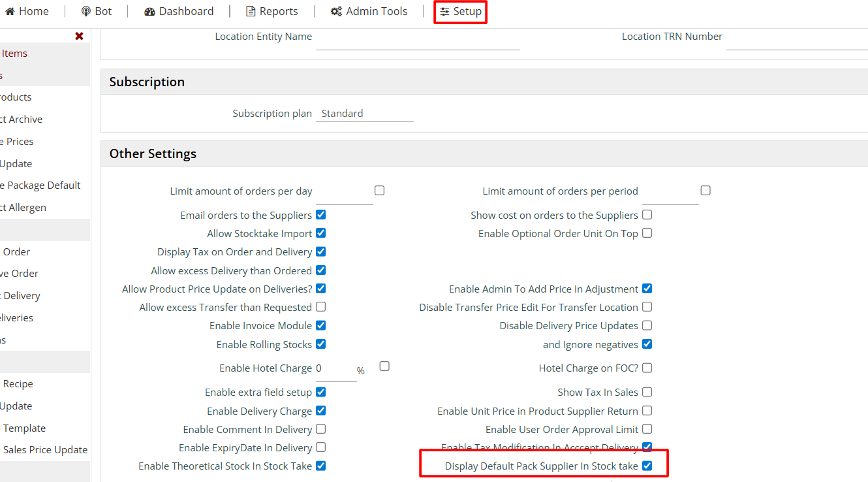This screenshot has width=868, height=482.
Task: Click the Home house icon
Action: click(x=10, y=11)
